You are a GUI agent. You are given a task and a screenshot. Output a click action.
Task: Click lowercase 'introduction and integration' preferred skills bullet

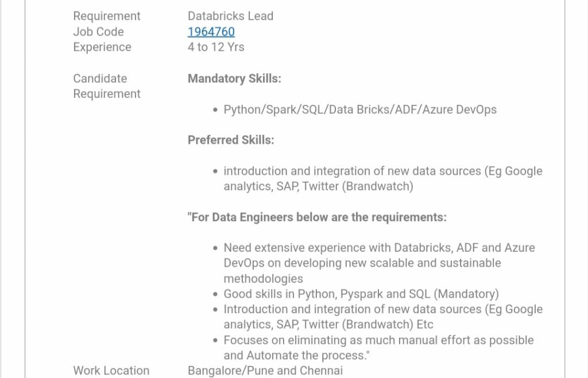click(383, 179)
